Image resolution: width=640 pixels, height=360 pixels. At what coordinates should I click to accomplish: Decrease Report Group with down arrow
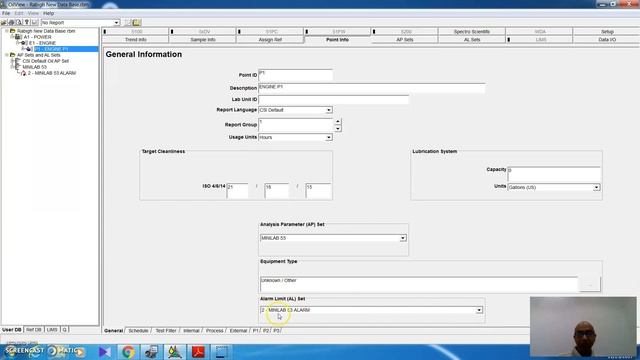pyautogui.click(x=338, y=129)
